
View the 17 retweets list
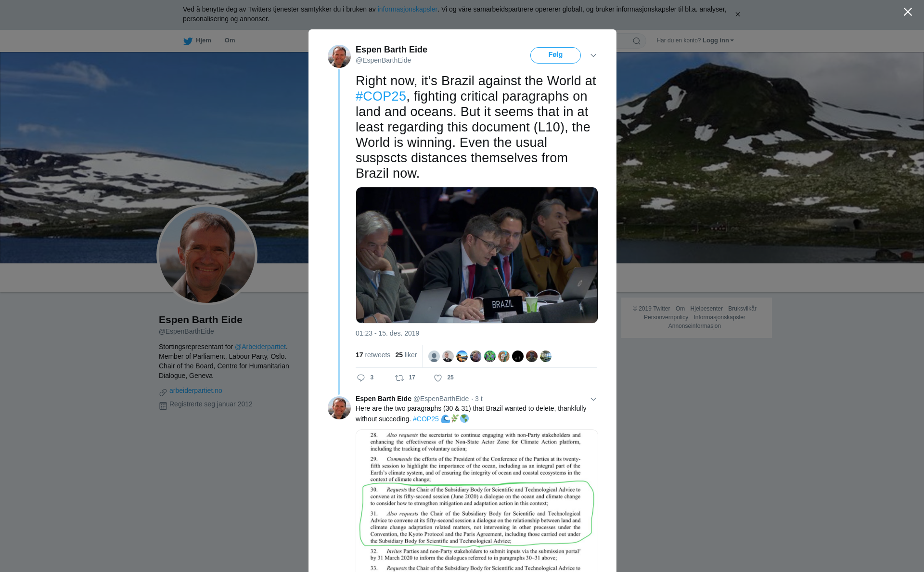(x=373, y=355)
